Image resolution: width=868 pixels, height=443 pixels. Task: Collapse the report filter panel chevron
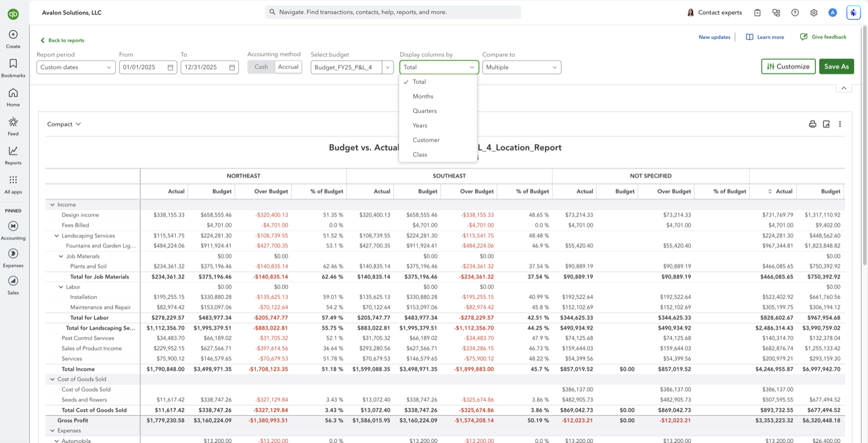tap(844, 88)
